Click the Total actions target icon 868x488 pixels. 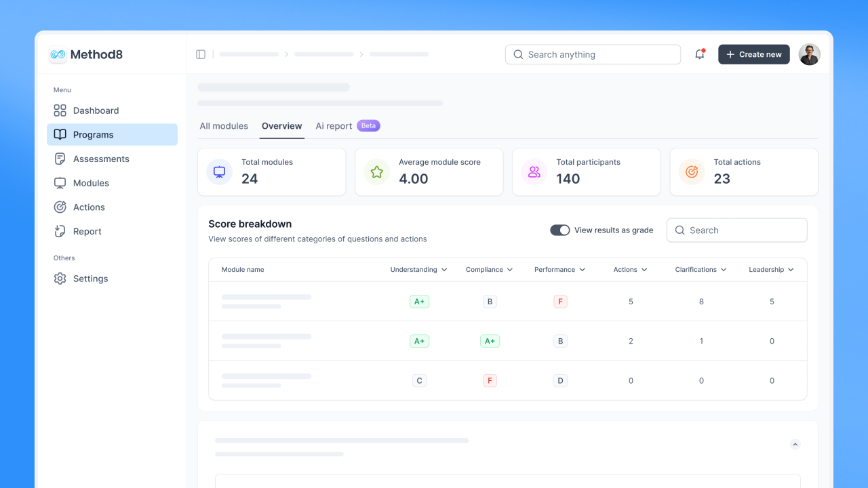click(x=692, y=172)
